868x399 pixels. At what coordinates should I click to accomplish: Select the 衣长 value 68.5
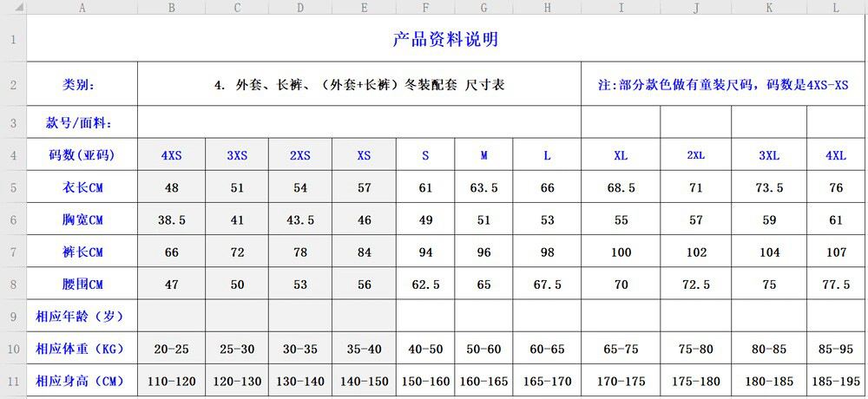621,187
